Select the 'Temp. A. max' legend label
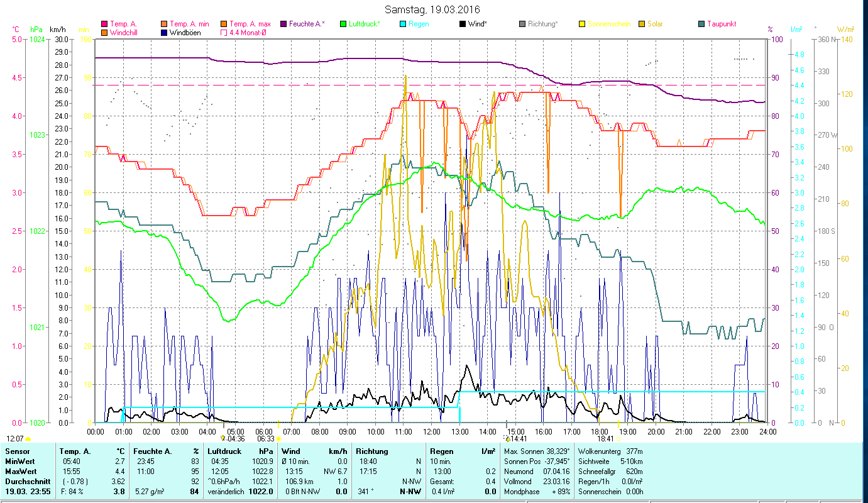The height and width of the screenshot is (503, 868). coord(251,24)
